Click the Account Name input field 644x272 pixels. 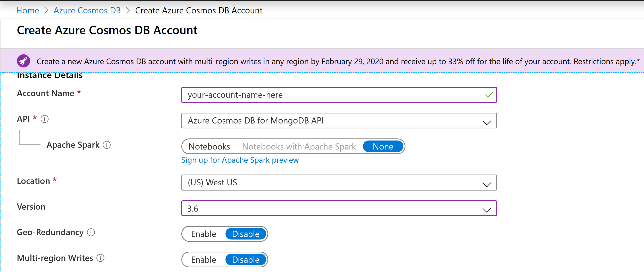[x=339, y=95]
